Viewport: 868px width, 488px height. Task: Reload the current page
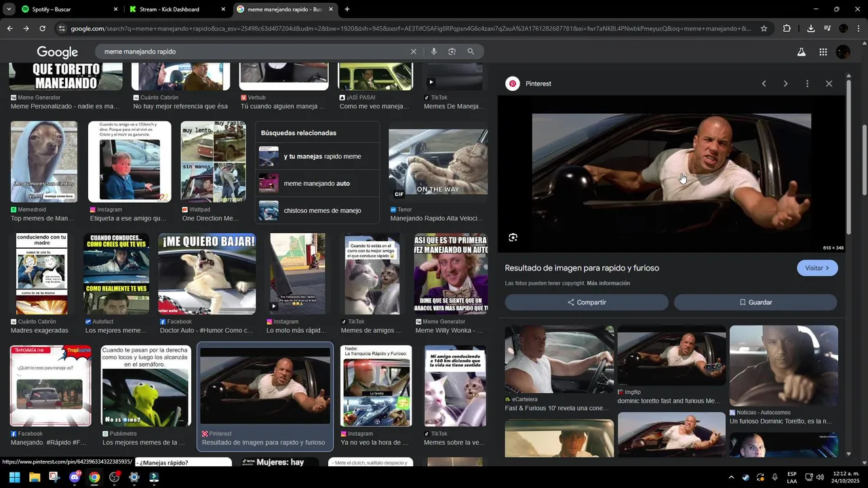pyautogui.click(x=42, y=28)
